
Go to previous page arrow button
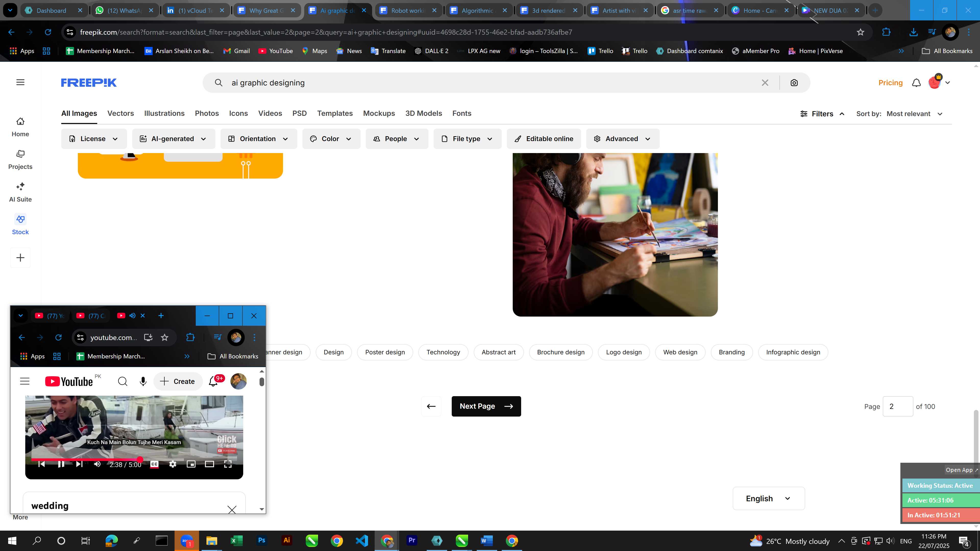tap(431, 406)
